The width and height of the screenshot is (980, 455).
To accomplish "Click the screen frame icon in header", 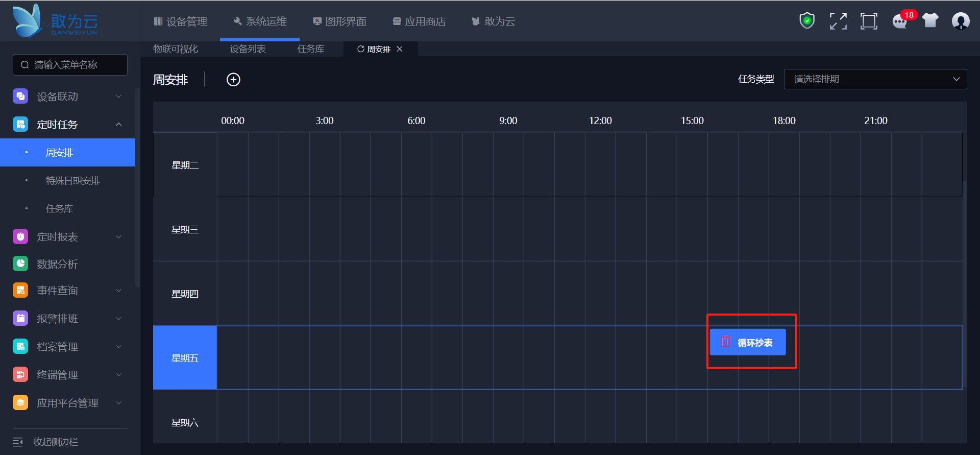I will click(x=869, y=21).
